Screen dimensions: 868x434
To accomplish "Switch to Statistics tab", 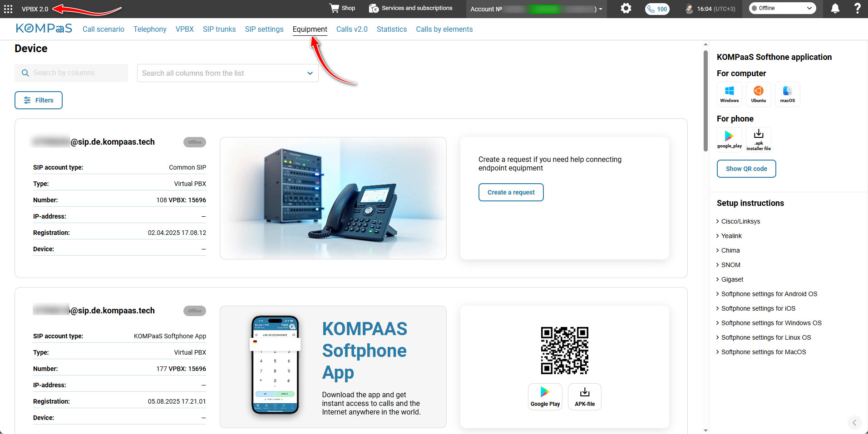I will tap(392, 29).
